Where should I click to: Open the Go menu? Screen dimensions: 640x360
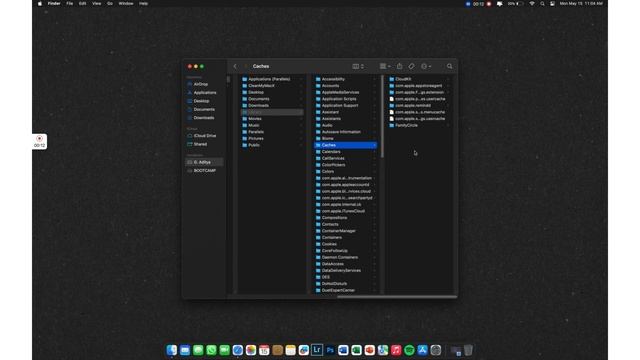110,3
